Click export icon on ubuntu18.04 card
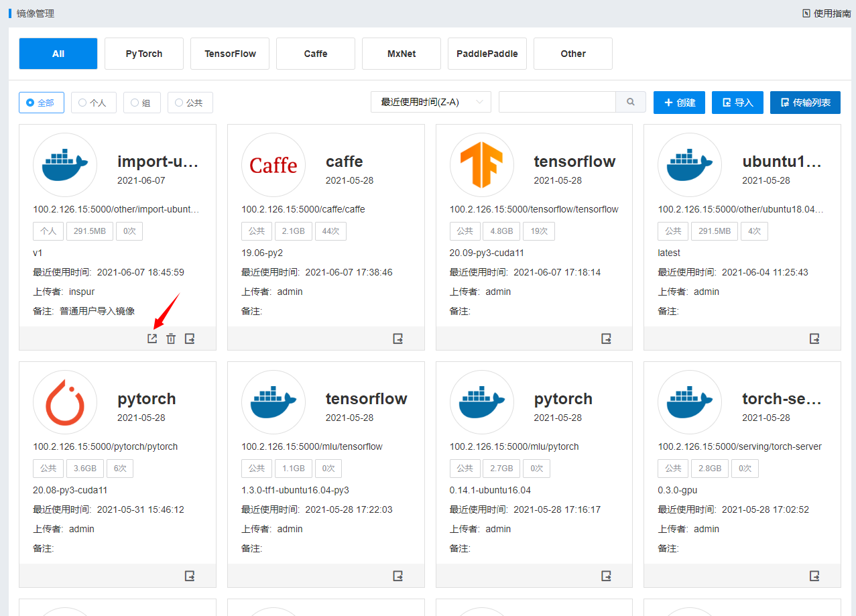The height and width of the screenshot is (616, 856). (814, 338)
